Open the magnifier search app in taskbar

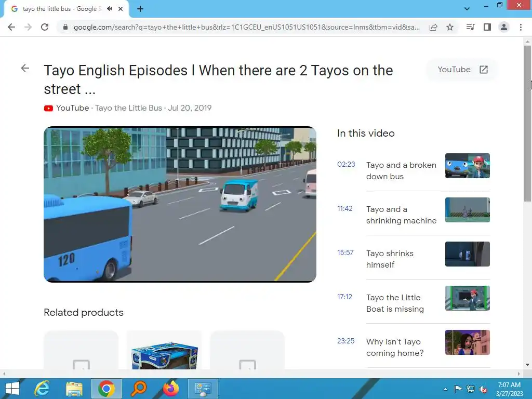click(x=138, y=389)
